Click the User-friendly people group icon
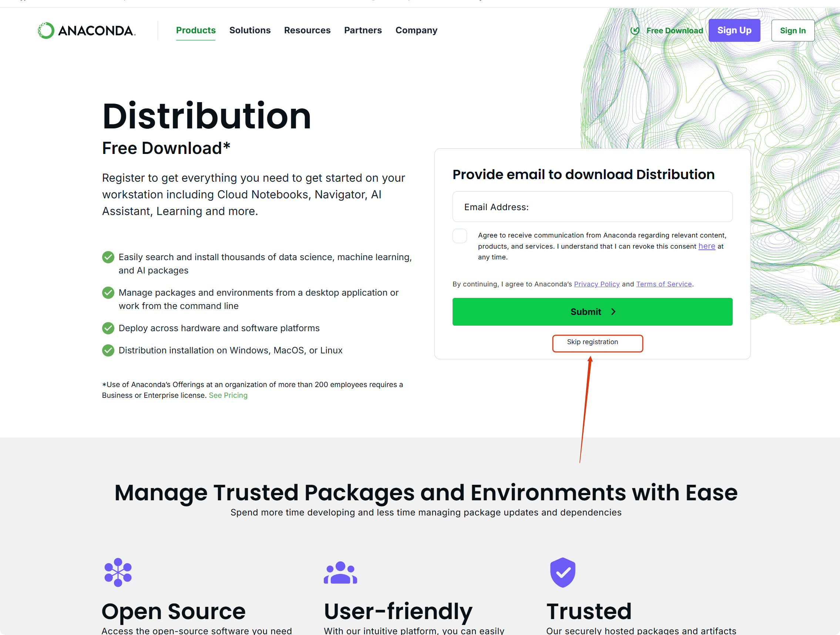 coord(340,573)
